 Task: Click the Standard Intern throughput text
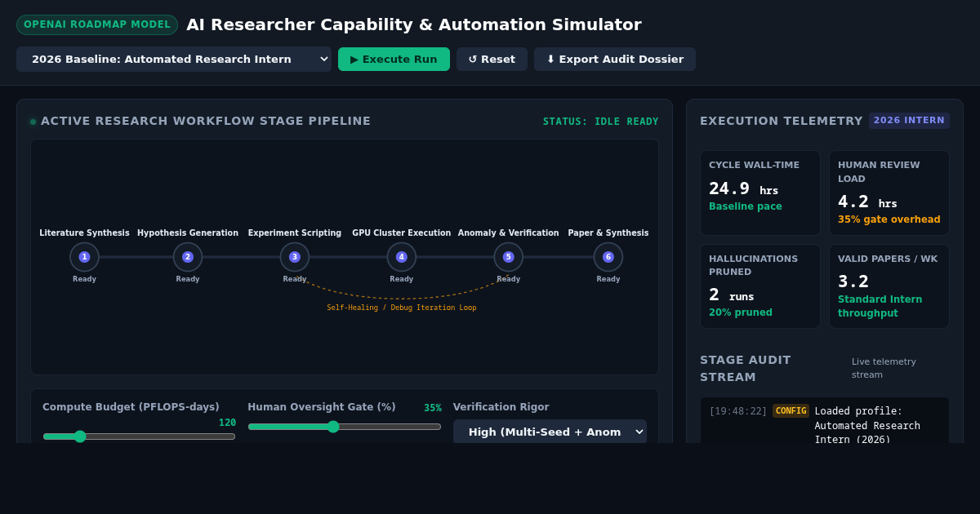pyautogui.click(x=880, y=306)
